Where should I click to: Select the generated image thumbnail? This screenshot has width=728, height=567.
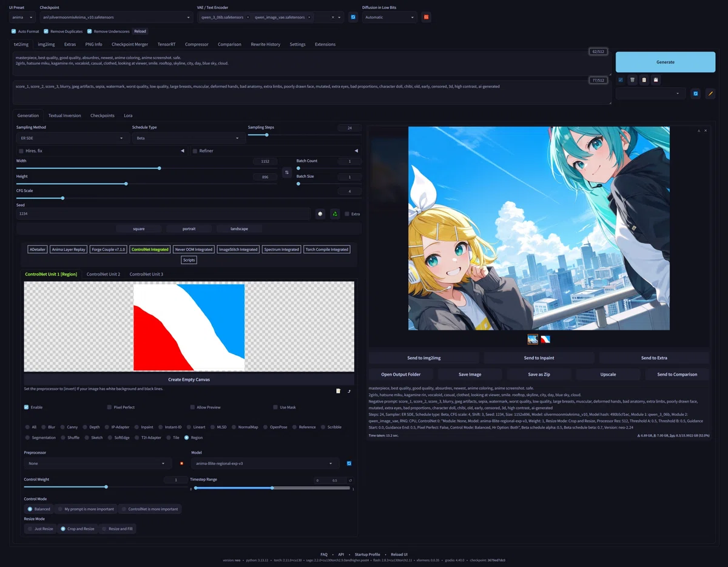[533, 339]
